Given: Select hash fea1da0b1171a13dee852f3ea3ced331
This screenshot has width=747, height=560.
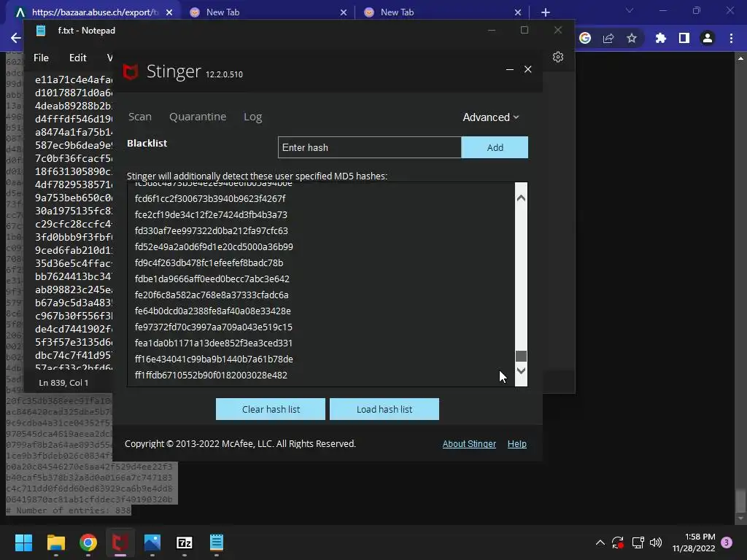Looking at the screenshot, I should tap(214, 343).
